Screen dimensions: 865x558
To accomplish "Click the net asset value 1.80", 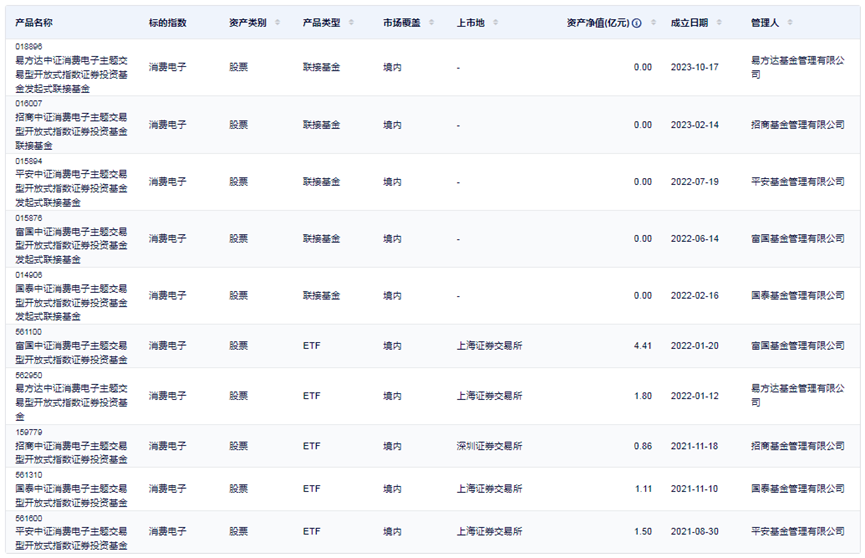I will pos(643,396).
